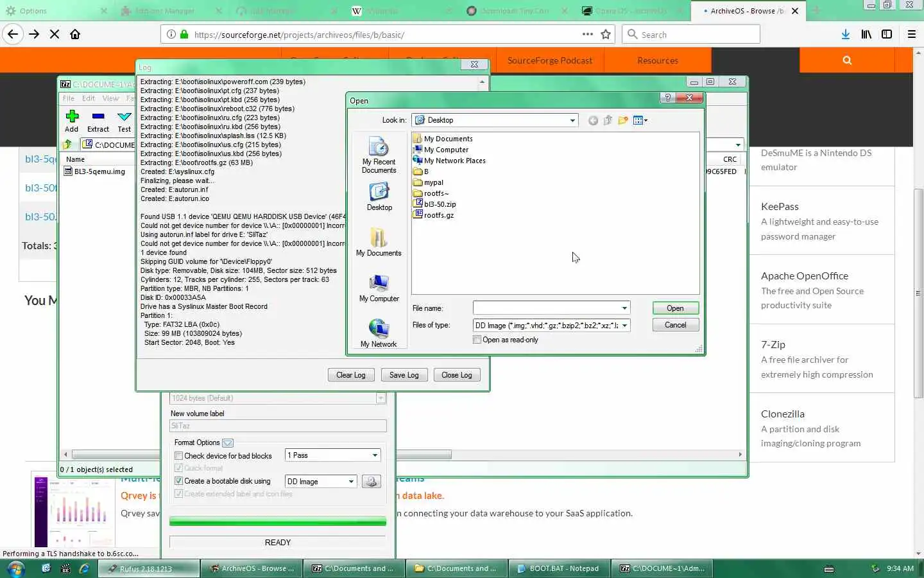This screenshot has height=578, width=924.
Task: Click the Firefox back arrow
Action: pos(13,34)
